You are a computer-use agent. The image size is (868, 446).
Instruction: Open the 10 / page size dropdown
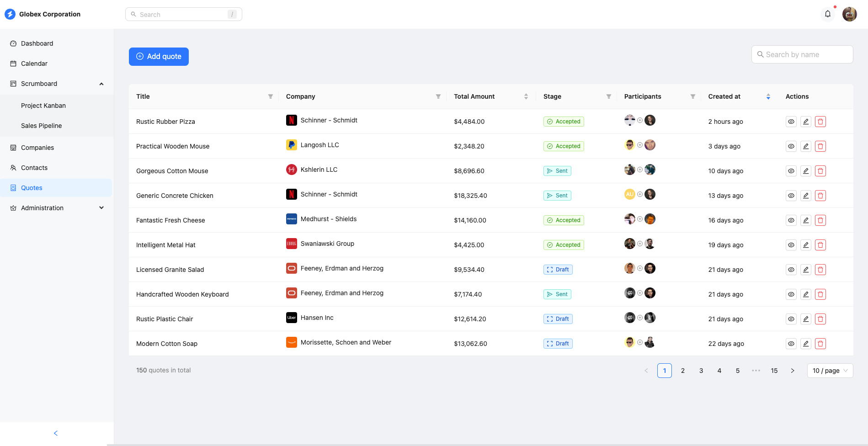pos(830,371)
